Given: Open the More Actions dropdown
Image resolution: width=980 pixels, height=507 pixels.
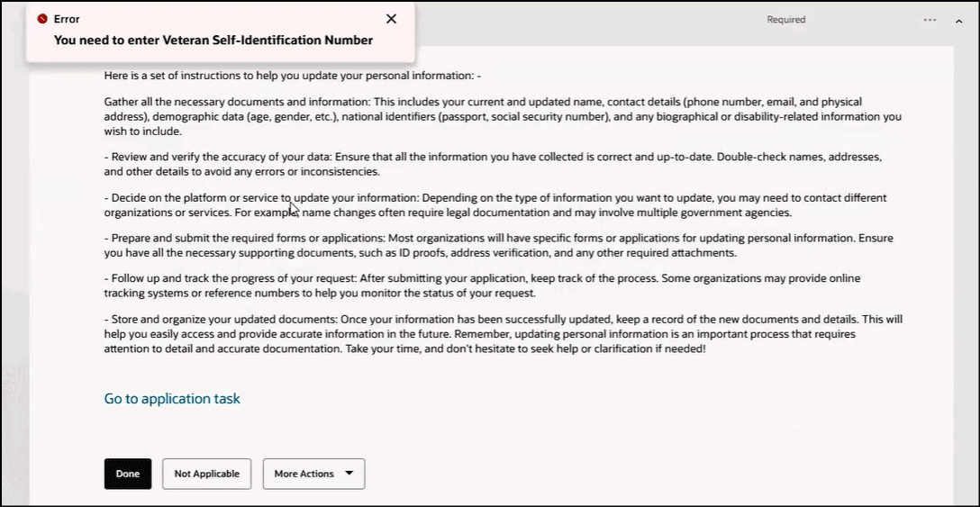Looking at the screenshot, I should [313, 474].
